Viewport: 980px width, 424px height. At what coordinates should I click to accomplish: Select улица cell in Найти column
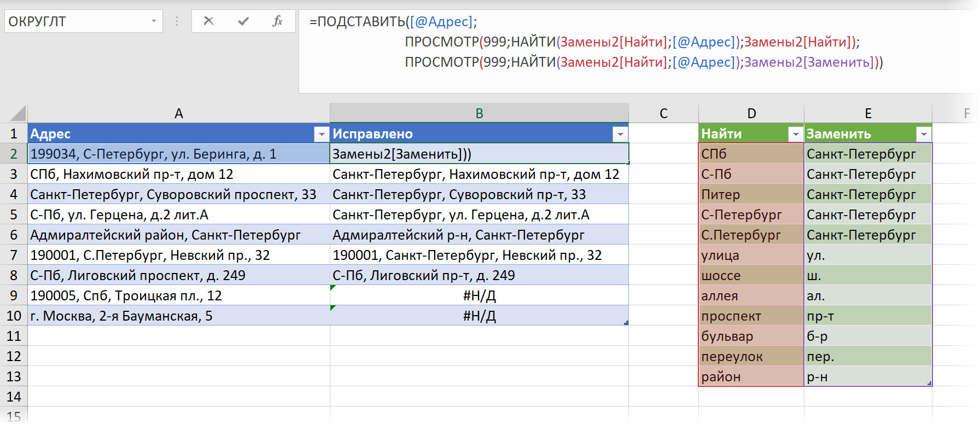click(751, 255)
